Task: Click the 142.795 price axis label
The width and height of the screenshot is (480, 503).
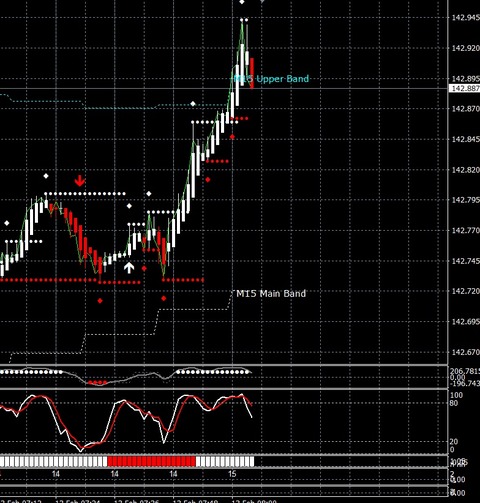Action: click(x=465, y=200)
